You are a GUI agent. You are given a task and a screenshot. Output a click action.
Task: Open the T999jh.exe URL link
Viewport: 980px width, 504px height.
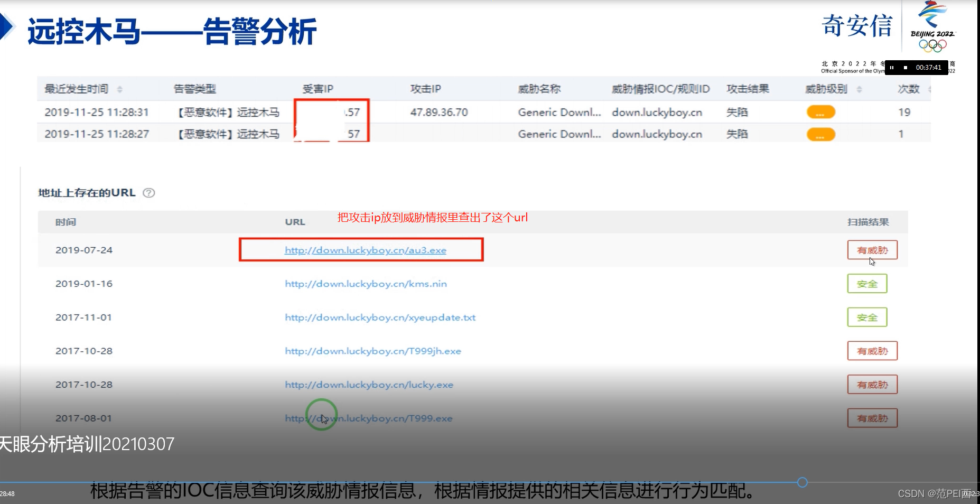pos(373,351)
